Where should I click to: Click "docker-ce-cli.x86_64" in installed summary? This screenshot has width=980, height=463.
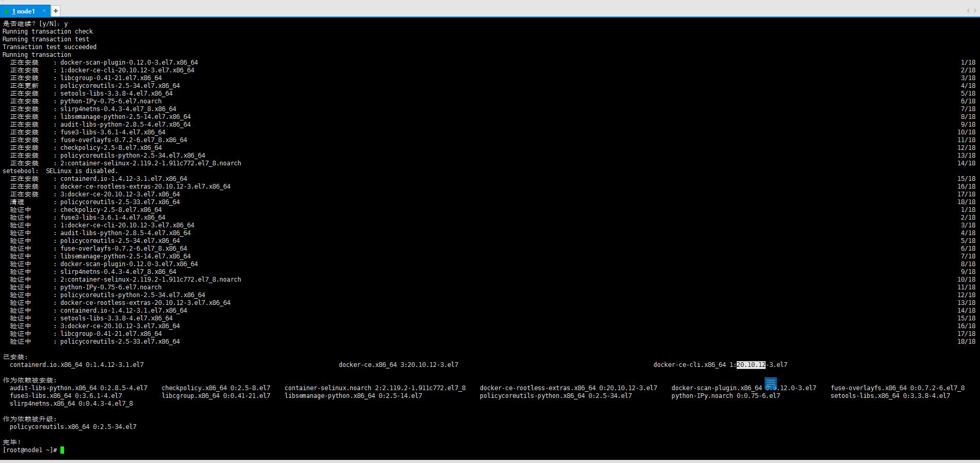point(690,365)
